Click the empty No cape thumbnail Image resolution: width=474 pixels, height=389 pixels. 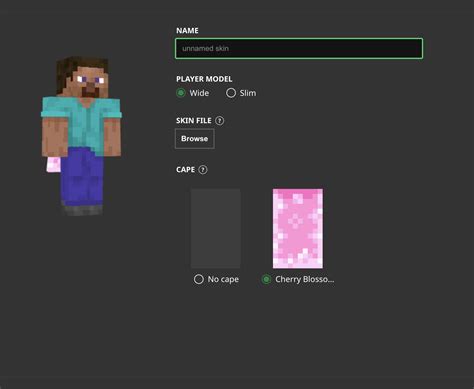[x=216, y=228]
